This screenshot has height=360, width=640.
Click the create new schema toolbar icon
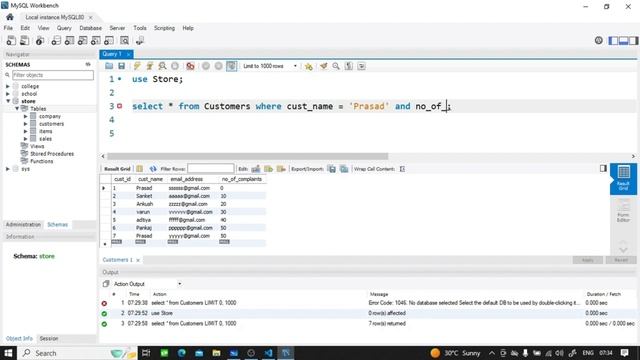click(56, 41)
